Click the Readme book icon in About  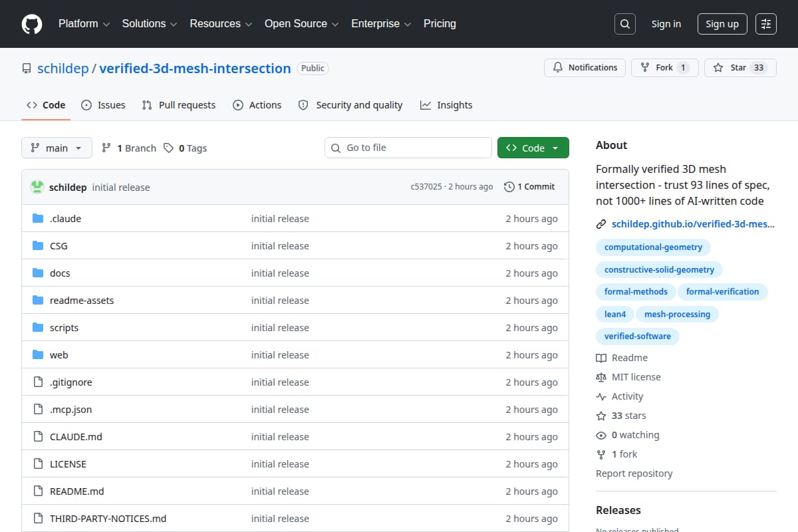click(601, 358)
